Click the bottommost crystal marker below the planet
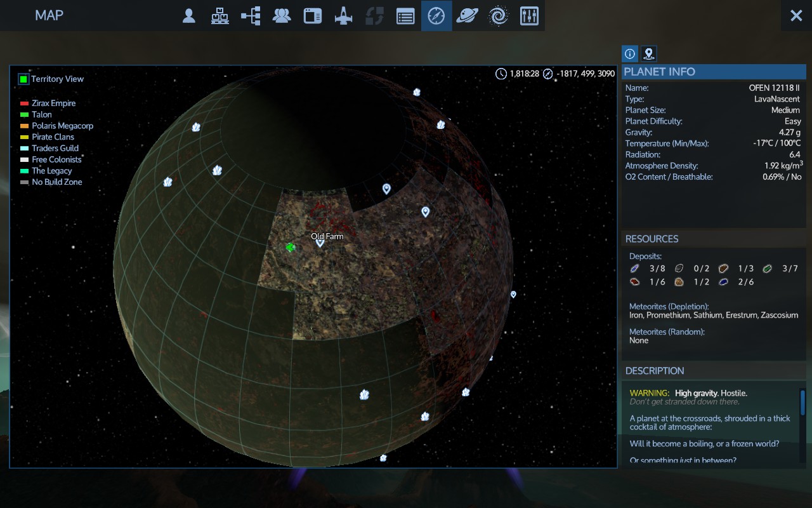Image resolution: width=812 pixels, height=508 pixels. point(383,458)
